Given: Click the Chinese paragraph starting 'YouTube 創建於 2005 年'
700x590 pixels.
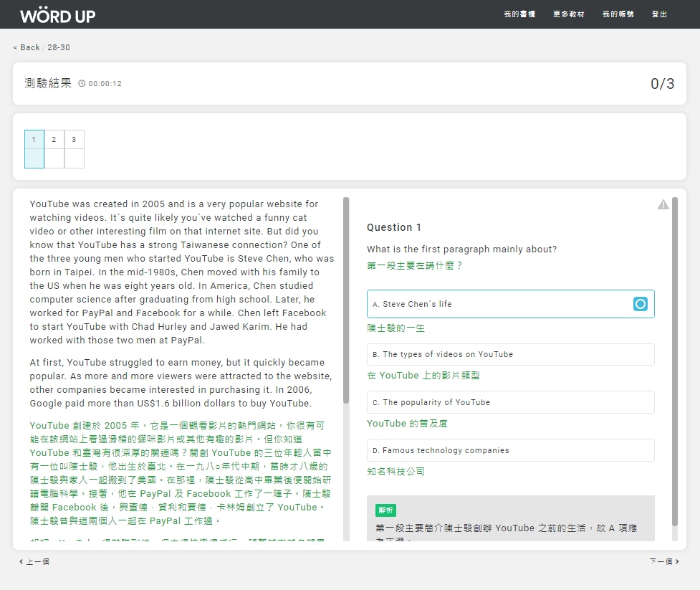Looking at the screenshot, I should pos(181,473).
